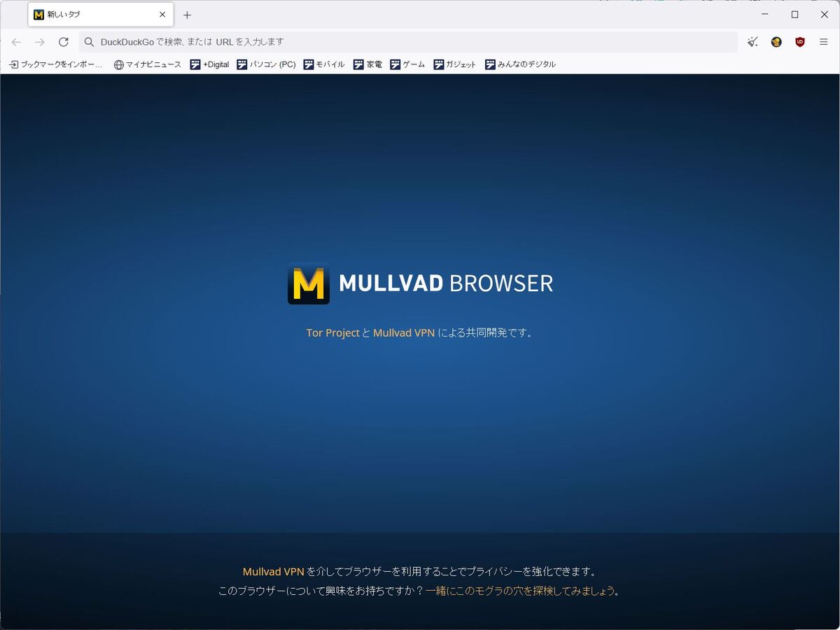Click the DuckDuckGo search and URL field
This screenshot has width=840, height=630.
(408, 42)
